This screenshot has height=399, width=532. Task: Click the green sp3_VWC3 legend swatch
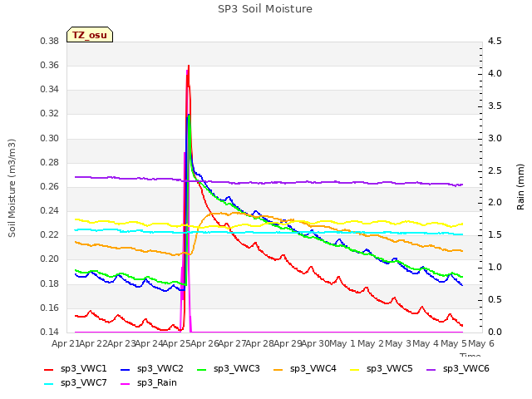(x=202, y=369)
